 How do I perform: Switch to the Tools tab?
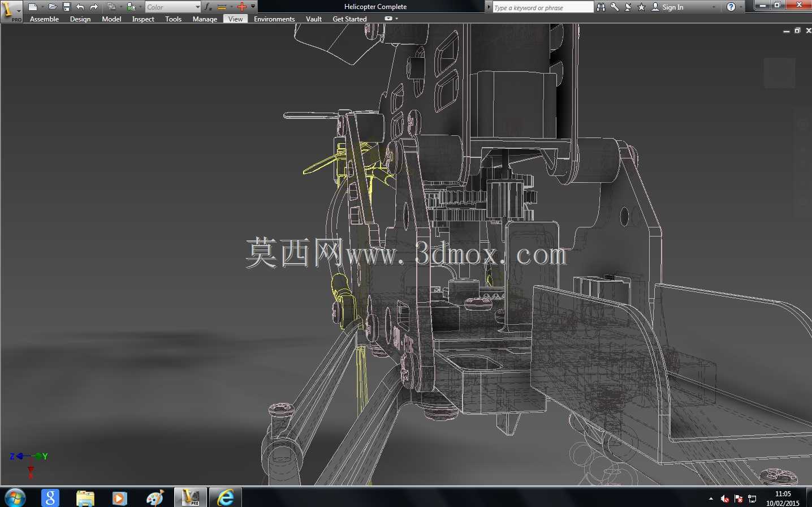tap(173, 19)
